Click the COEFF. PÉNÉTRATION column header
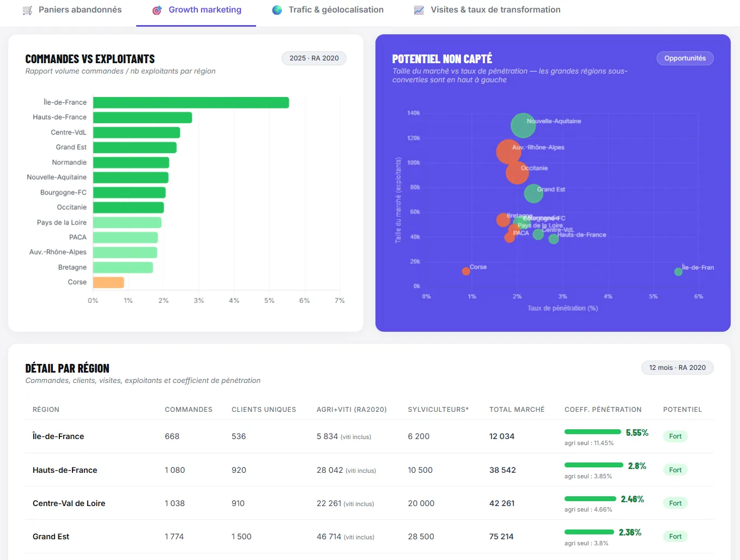This screenshot has width=740, height=560. coord(603,410)
